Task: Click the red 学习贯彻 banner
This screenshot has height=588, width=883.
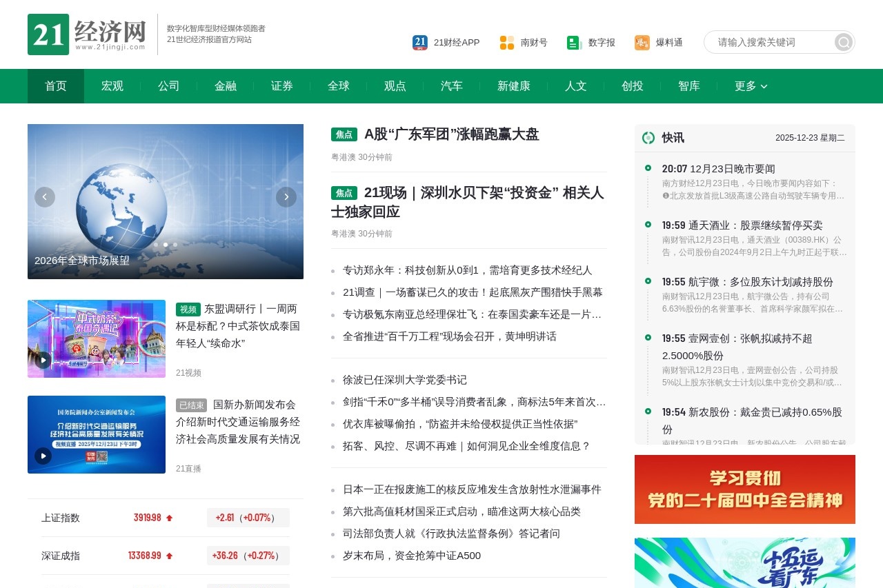Action: [x=745, y=489]
